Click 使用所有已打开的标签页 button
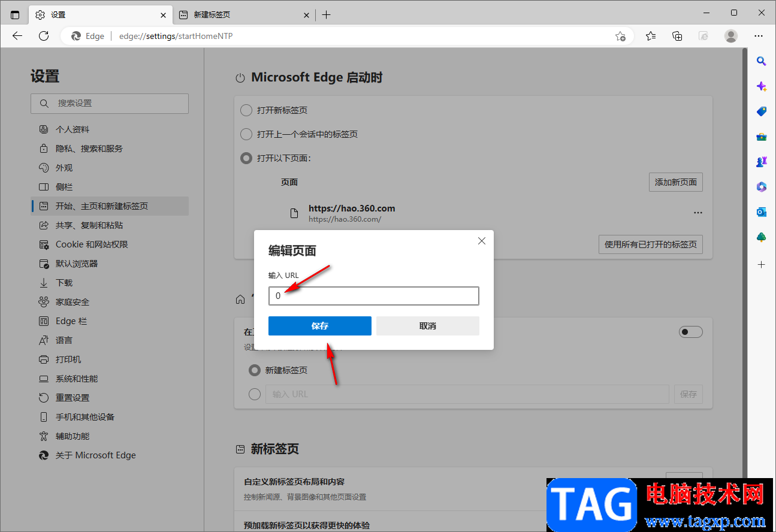The image size is (776, 532). point(651,244)
